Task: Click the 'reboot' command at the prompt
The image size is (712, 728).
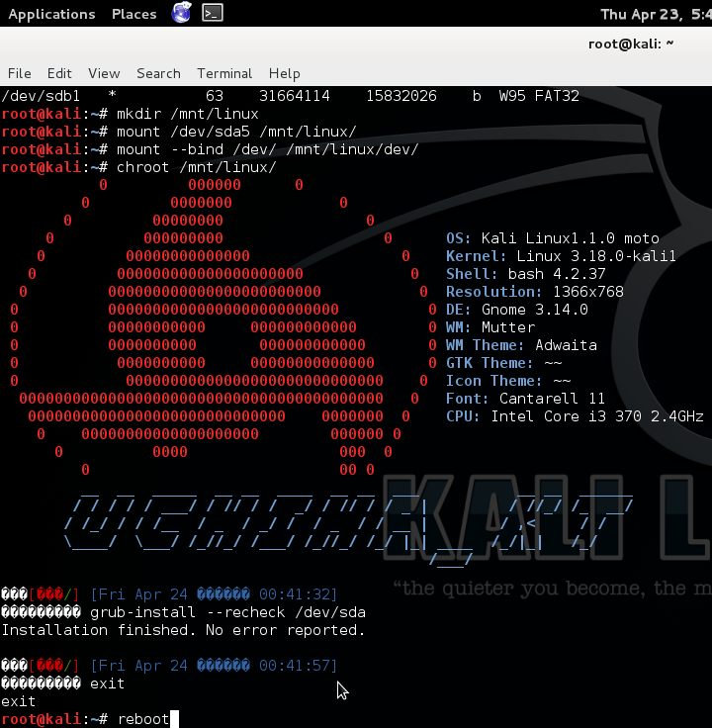Action: (143, 719)
